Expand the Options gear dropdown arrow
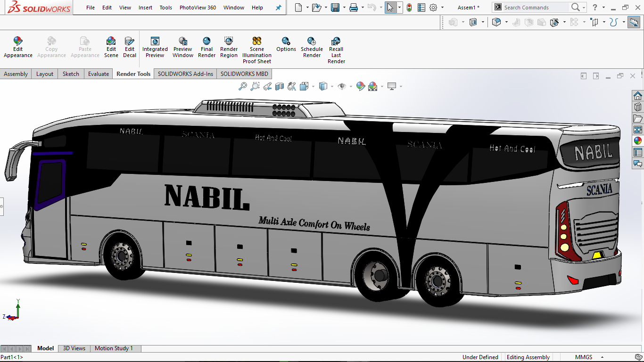The height and width of the screenshot is (362, 644). point(442,8)
